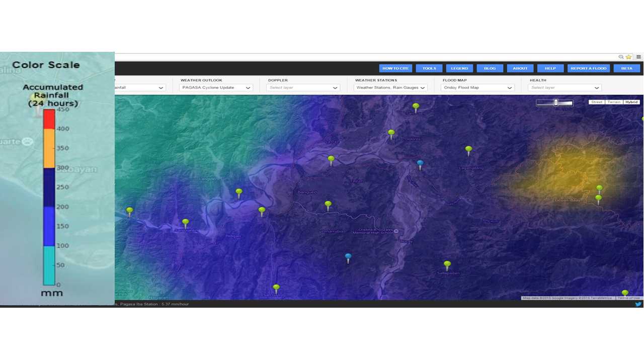
Task: Open the Twitter bird icon in footer
Action: pos(638,304)
